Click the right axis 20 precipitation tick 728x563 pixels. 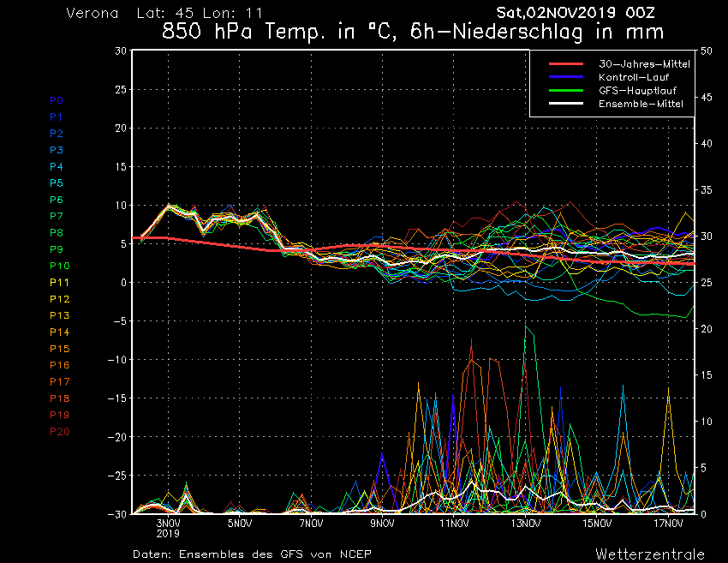[707, 329]
